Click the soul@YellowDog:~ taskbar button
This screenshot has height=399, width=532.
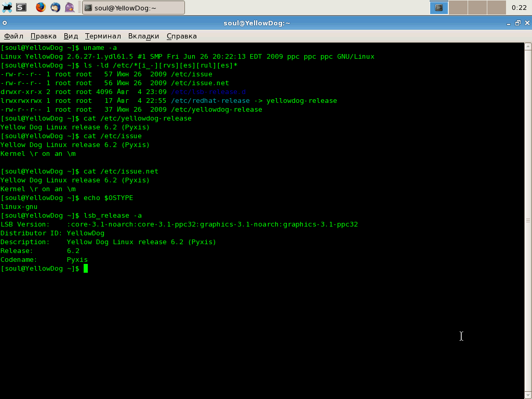coord(134,8)
